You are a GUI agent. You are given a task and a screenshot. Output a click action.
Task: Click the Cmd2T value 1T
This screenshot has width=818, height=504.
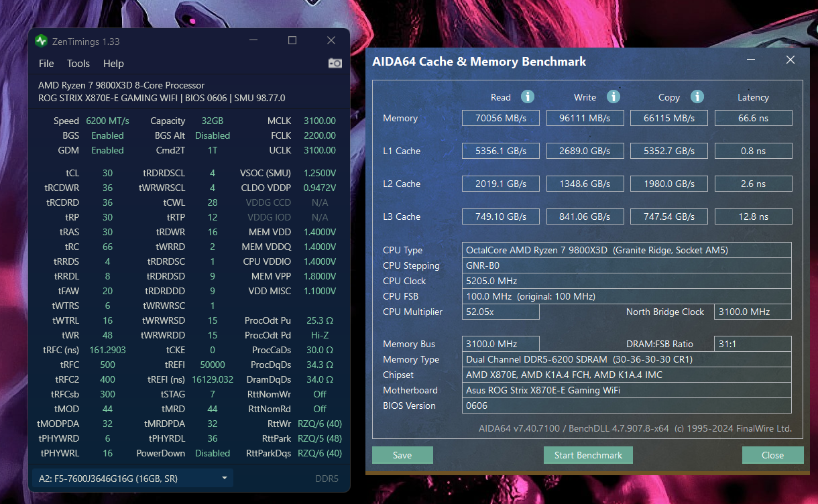point(213,150)
